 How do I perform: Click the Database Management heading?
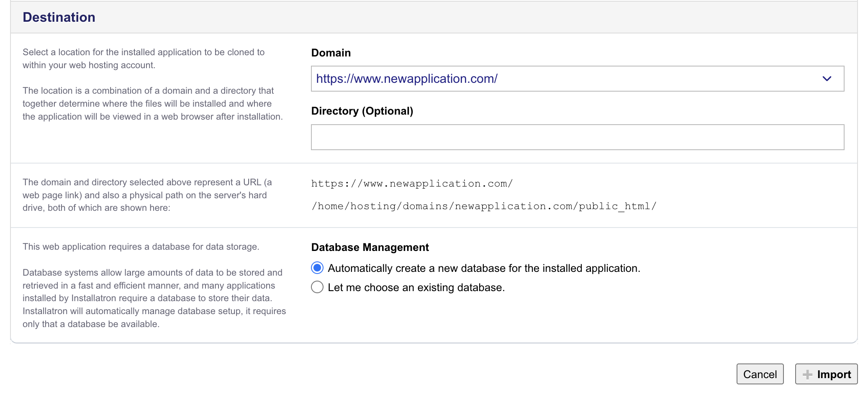coord(370,247)
